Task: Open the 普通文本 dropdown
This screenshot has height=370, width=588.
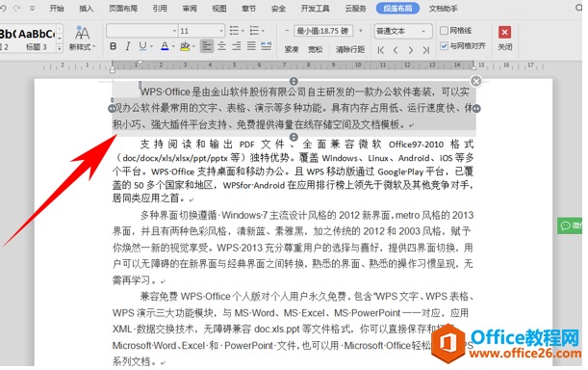Action: coord(403,31)
